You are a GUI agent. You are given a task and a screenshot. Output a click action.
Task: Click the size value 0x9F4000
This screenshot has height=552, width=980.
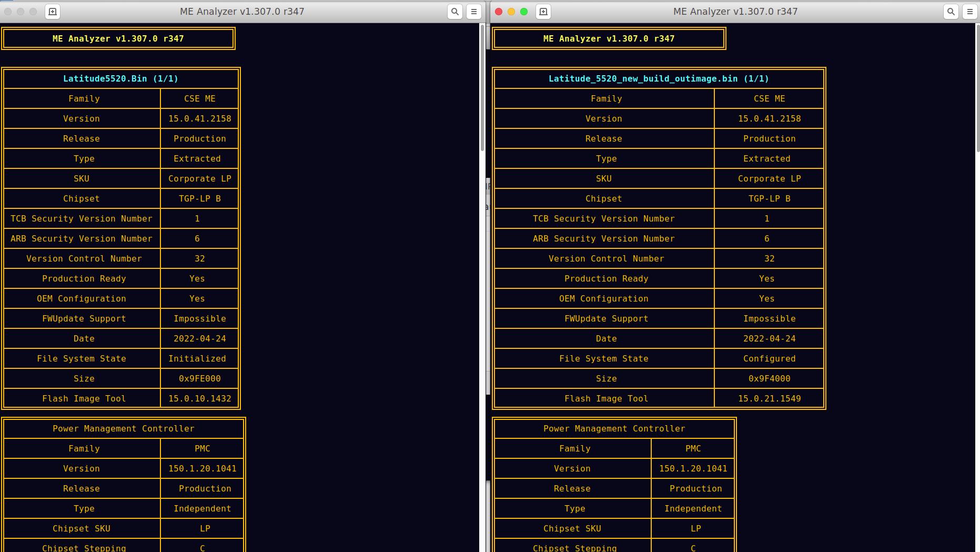click(x=769, y=378)
